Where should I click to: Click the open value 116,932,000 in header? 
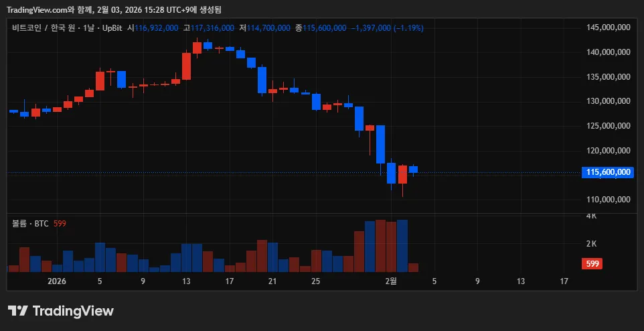[157, 28]
